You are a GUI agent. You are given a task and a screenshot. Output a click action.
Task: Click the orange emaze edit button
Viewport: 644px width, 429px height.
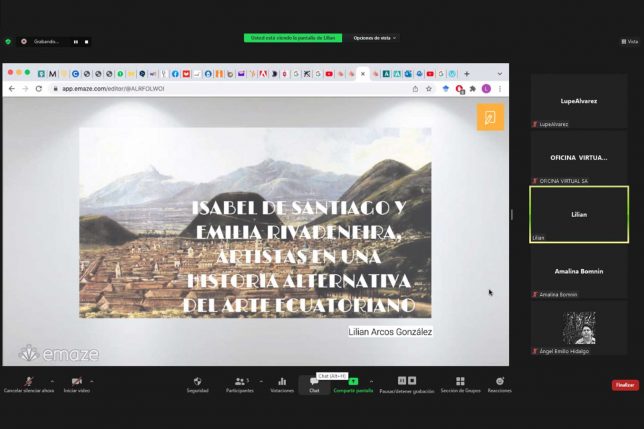pos(490,117)
